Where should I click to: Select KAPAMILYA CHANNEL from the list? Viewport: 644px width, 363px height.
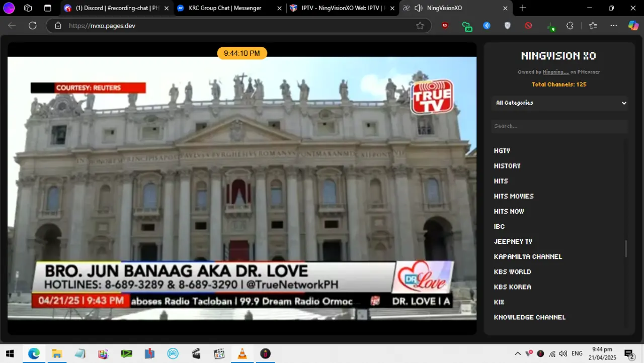coord(528,256)
